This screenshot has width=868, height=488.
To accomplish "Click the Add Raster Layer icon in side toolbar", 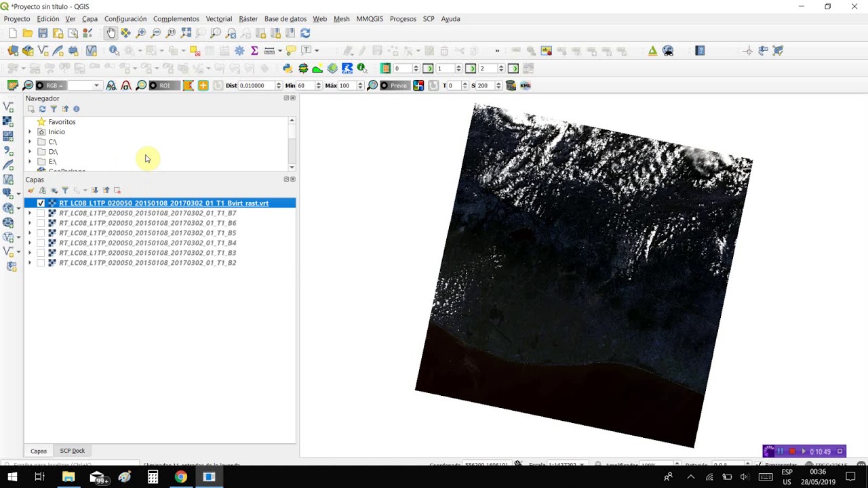I will 8,121.
